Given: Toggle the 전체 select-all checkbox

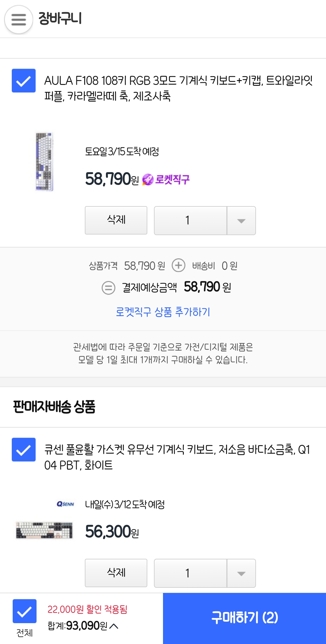Looking at the screenshot, I should pos(24,611).
